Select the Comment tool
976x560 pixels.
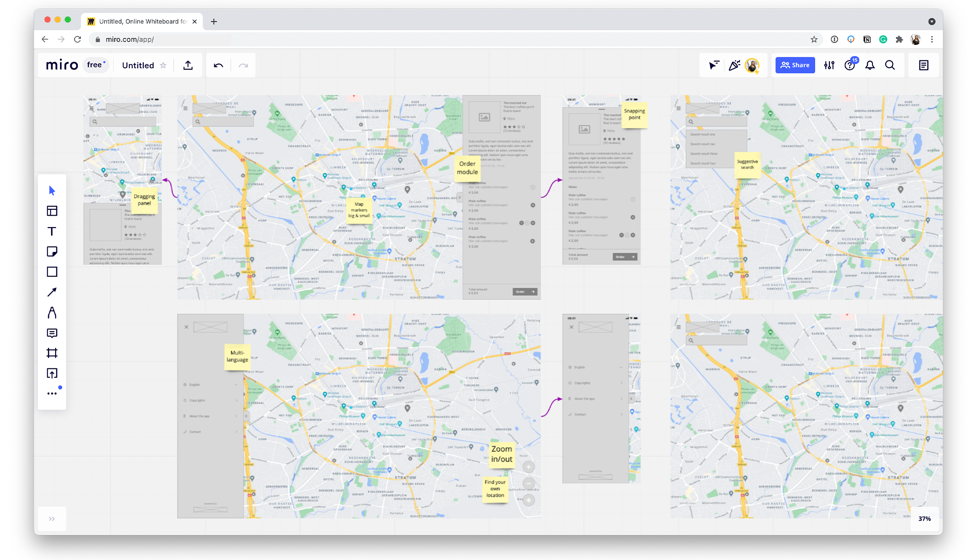point(52,333)
